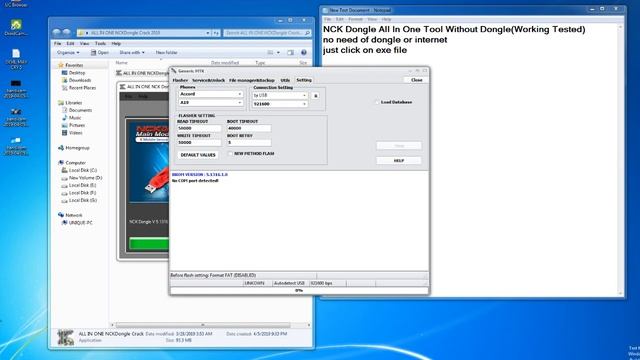Screen dimensions: 640x360
Task: Open the view options dropdown arrow
Action: (x=278, y=53)
